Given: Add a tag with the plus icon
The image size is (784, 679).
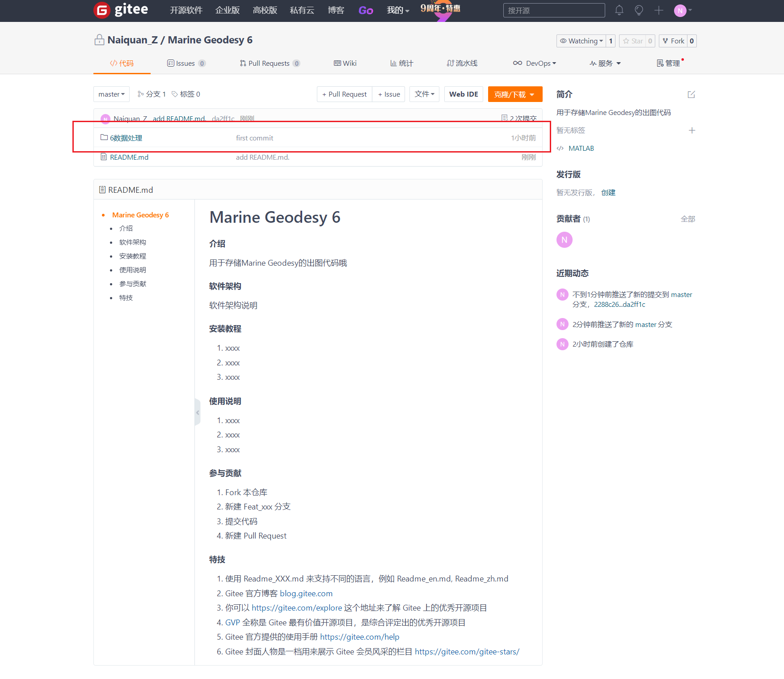Looking at the screenshot, I should coord(691,130).
